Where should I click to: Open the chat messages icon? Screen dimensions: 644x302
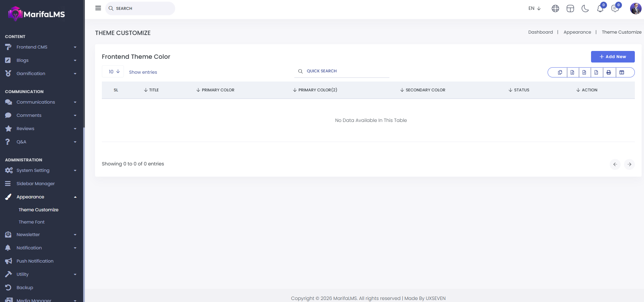(x=615, y=8)
